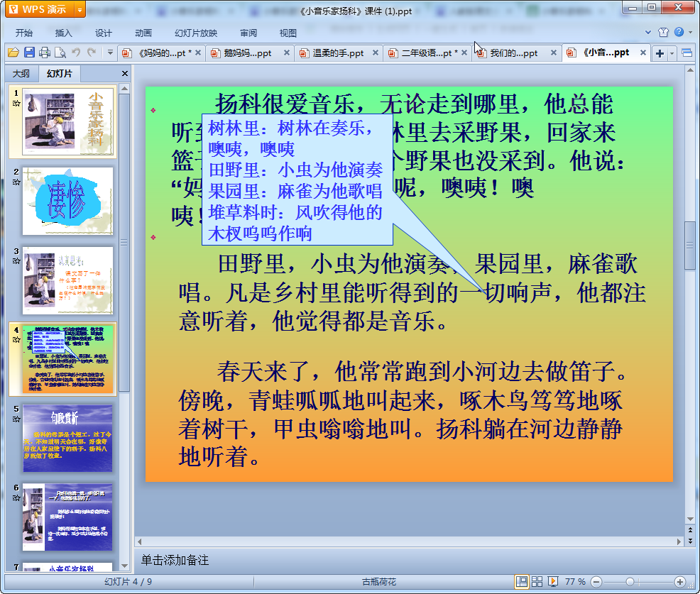700x594 pixels.
Task: Redo the last action
Action: pos(92,53)
